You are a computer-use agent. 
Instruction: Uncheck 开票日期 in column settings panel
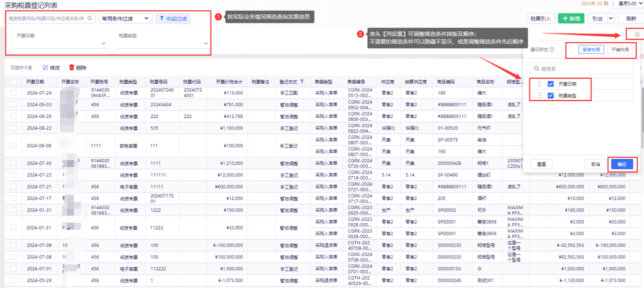pyautogui.click(x=551, y=84)
